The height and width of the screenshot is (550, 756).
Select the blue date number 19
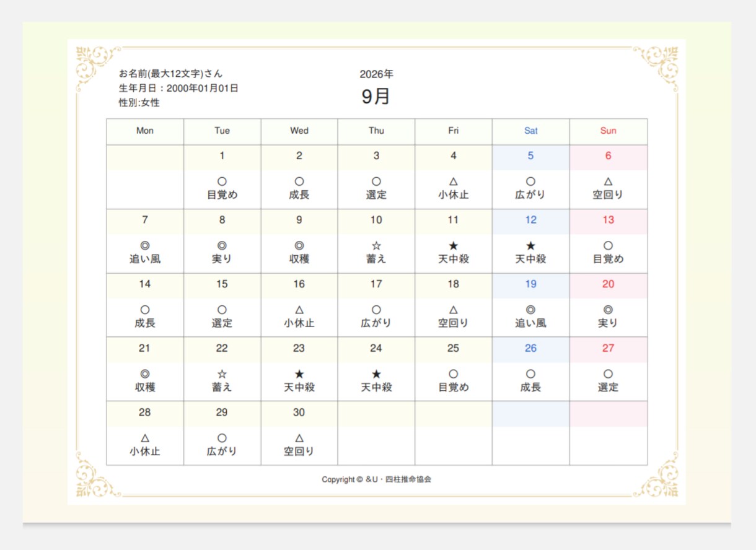[530, 284]
